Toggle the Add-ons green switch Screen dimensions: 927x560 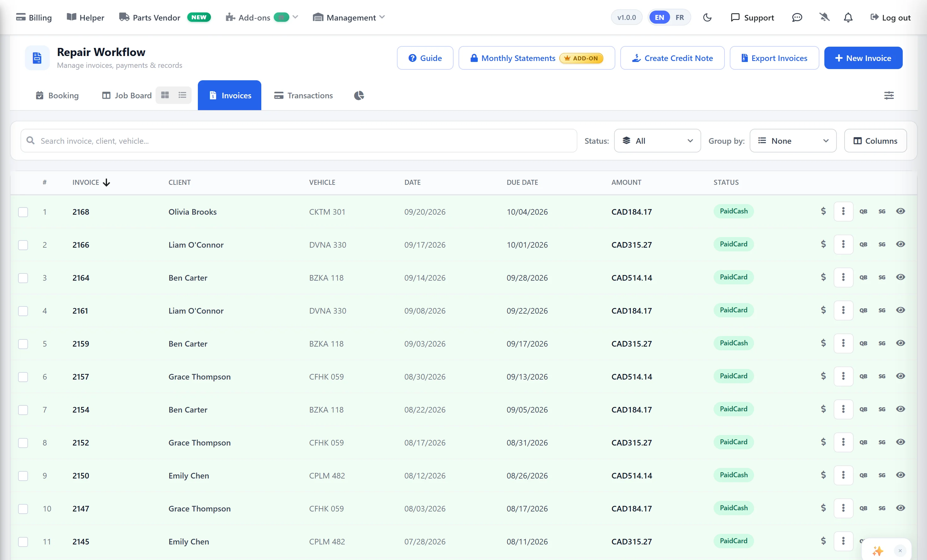[x=281, y=17]
